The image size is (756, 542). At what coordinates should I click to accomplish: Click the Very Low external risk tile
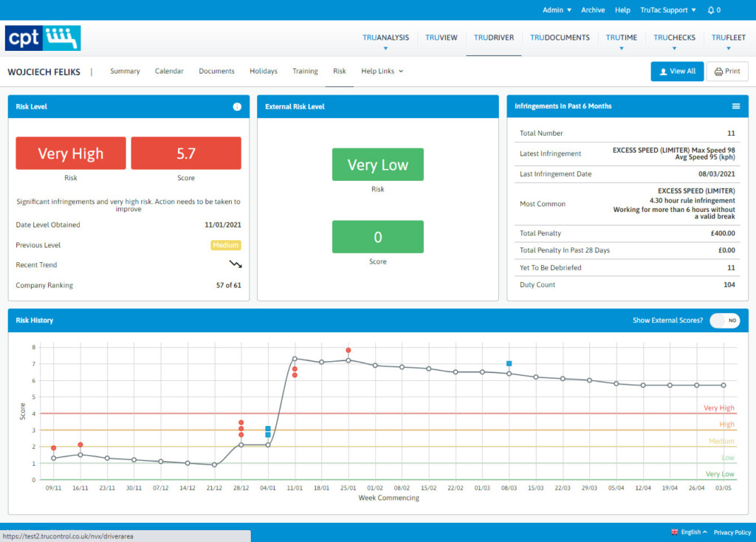(378, 165)
